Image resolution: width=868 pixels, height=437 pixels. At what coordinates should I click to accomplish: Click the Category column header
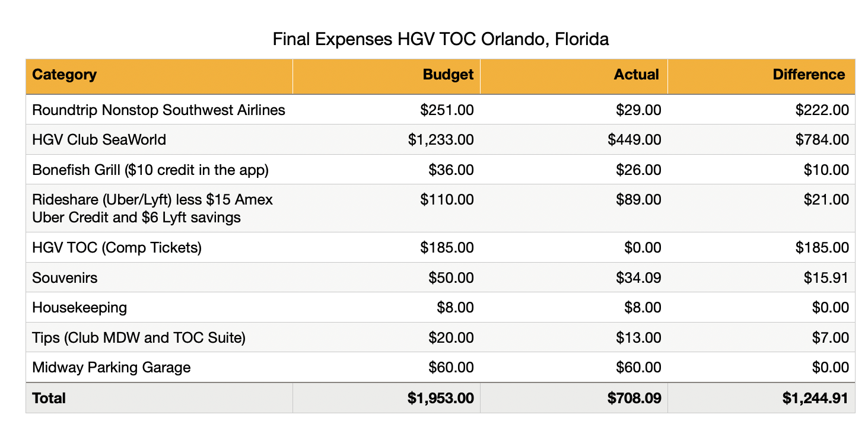[65, 75]
